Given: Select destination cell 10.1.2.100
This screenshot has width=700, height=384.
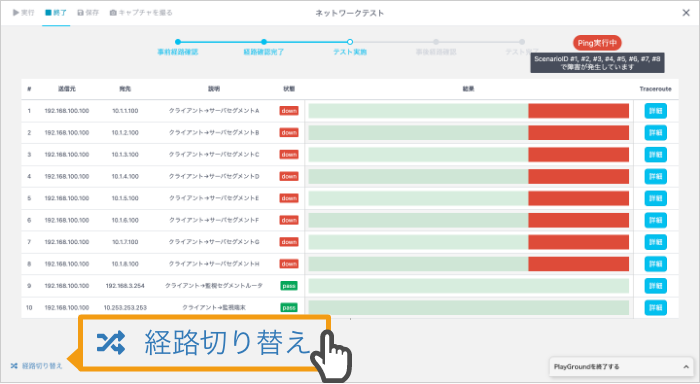Looking at the screenshot, I should point(125,133).
